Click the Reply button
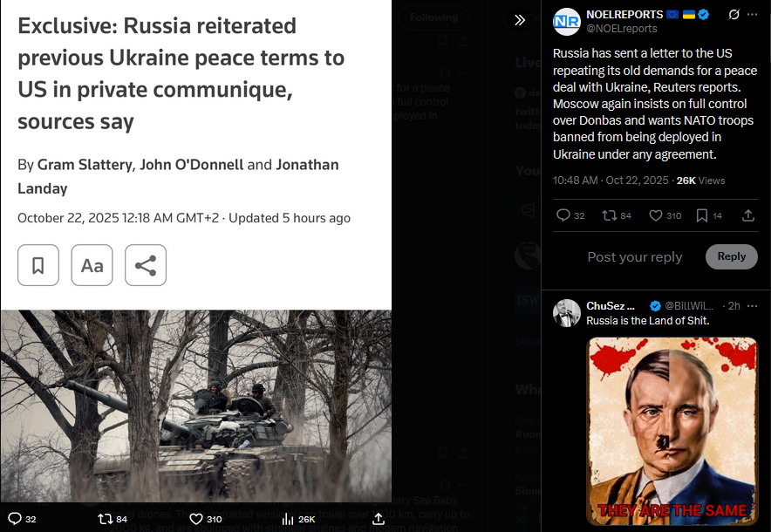 [x=731, y=256]
